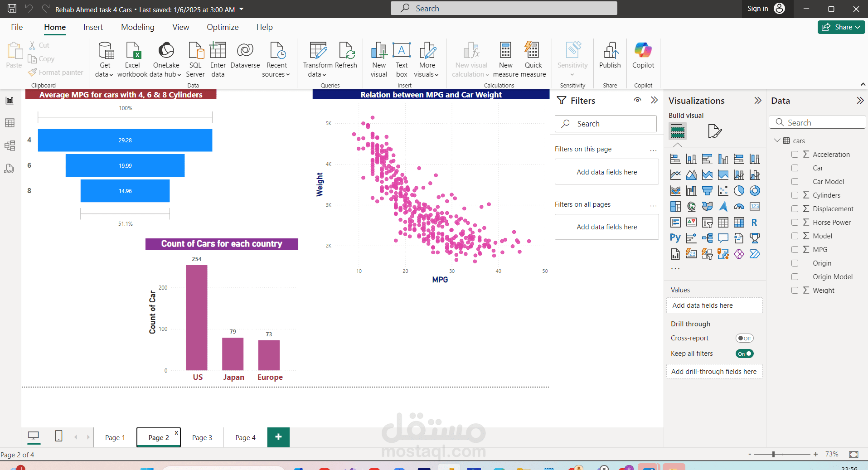This screenshot has height=470, width=868.
Task: Check the Displacement field
Action: (x=795, y=209)
